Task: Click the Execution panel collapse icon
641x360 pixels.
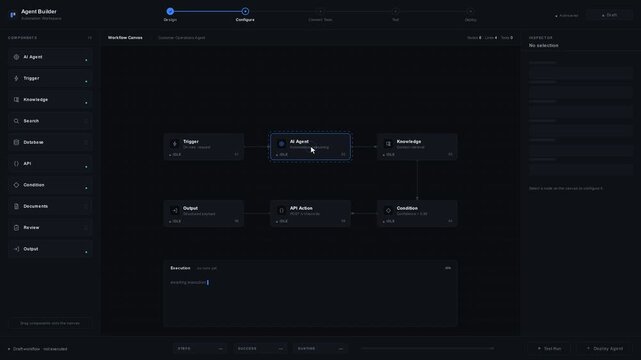Action: tap(448, 268)
